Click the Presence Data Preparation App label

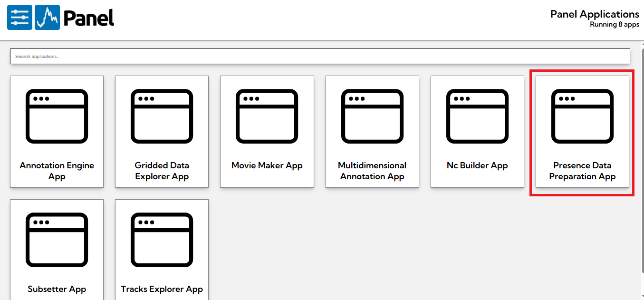[x=582, y=171]
